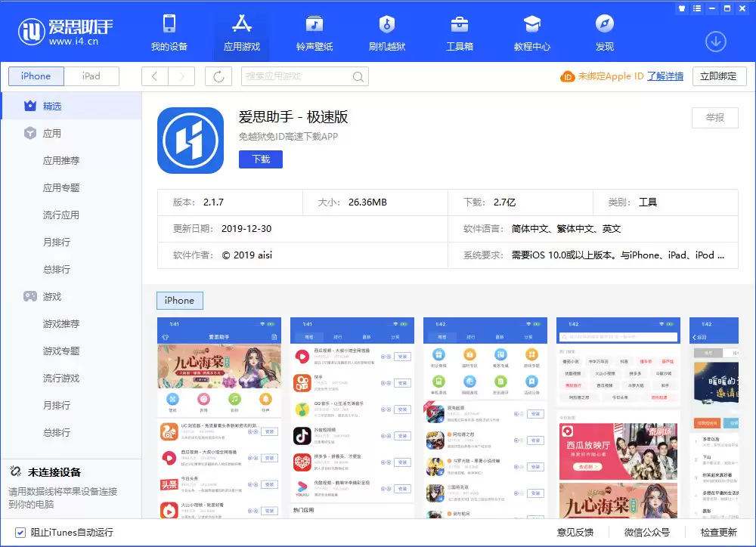
Task: Switch to the iPhone device tab
Action: coord(36,76)
